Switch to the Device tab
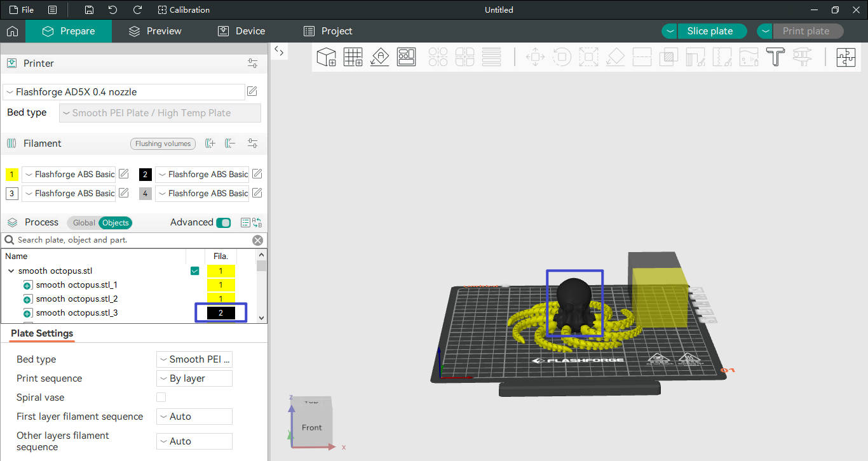The width and height of the screenshot is (868, 461). [x=241, y=31]
